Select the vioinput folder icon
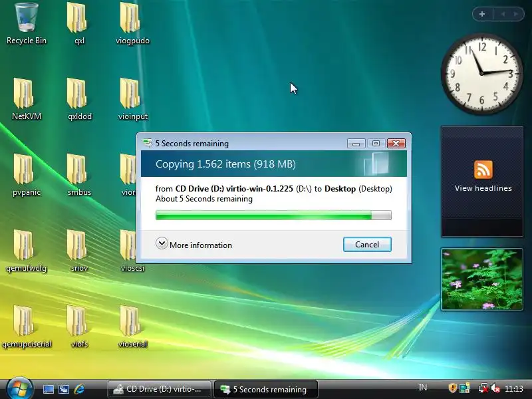 click(132, 99)
